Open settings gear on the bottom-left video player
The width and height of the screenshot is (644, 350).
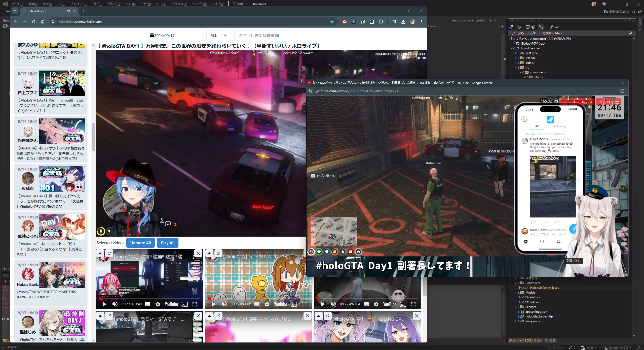[158, 304]
